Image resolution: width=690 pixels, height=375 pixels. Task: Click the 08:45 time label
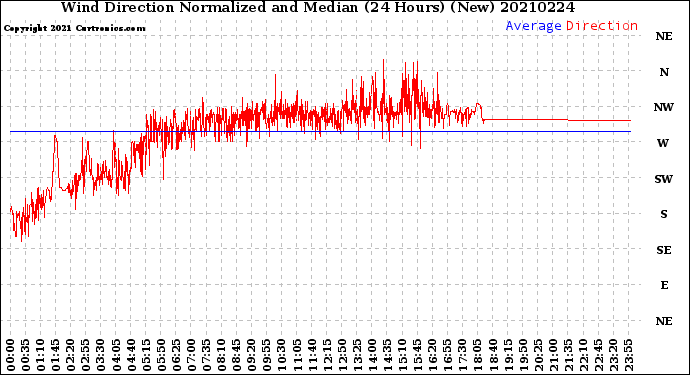(237, 355)
